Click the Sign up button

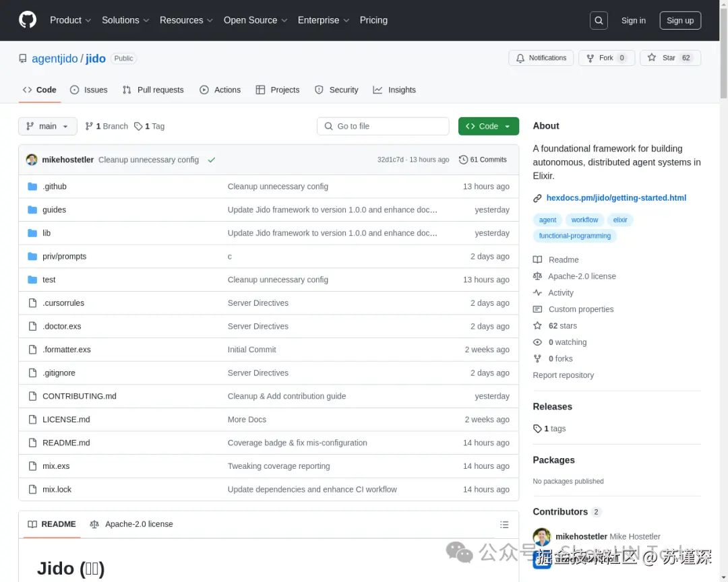(x=679, y=20)
